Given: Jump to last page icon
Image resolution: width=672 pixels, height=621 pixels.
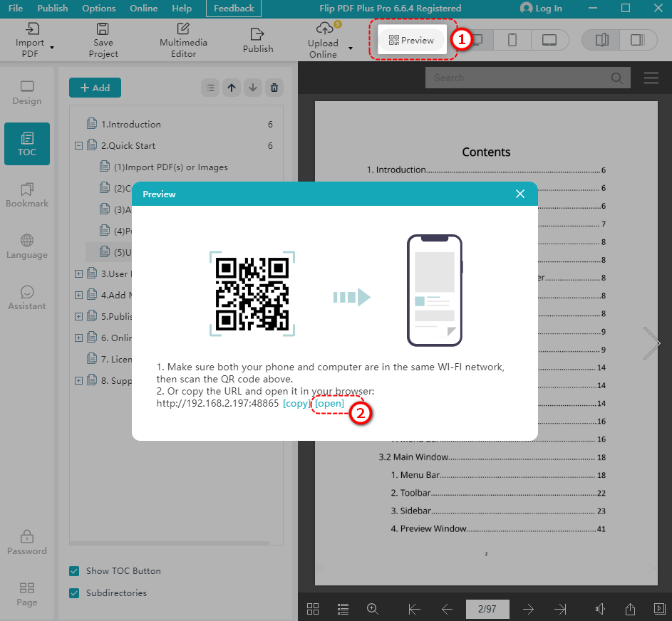Looking at the screenshot, I should click(560, 609).
